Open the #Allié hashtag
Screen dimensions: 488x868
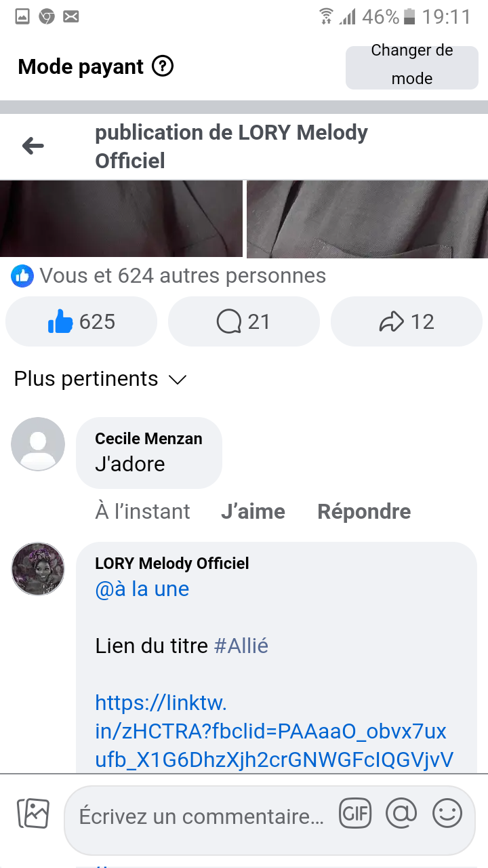(x=241, y=646)
